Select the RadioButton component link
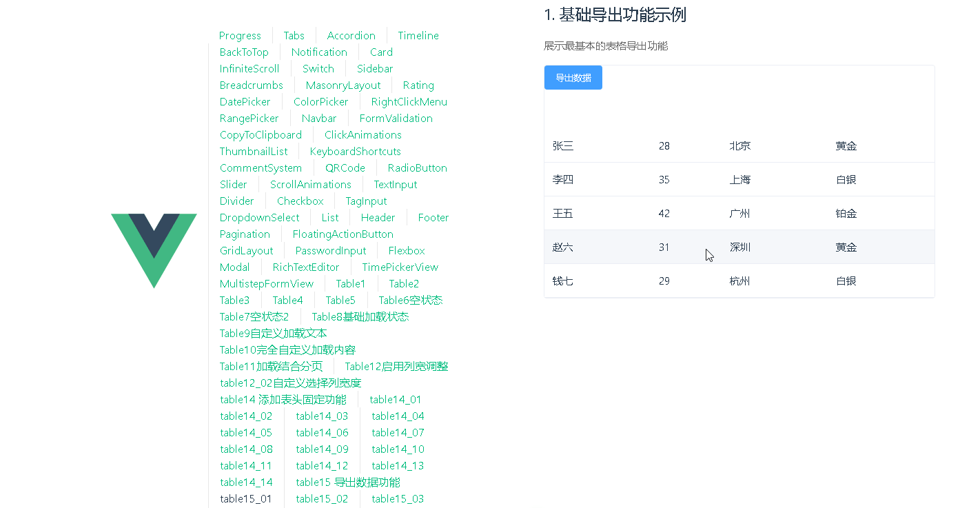 click(417, 167)
